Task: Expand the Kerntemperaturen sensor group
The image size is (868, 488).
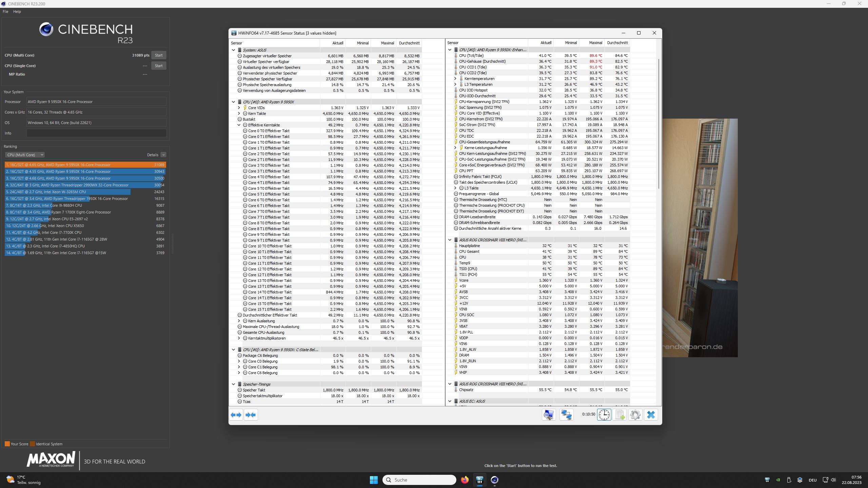Action: (x=455, y=79)
